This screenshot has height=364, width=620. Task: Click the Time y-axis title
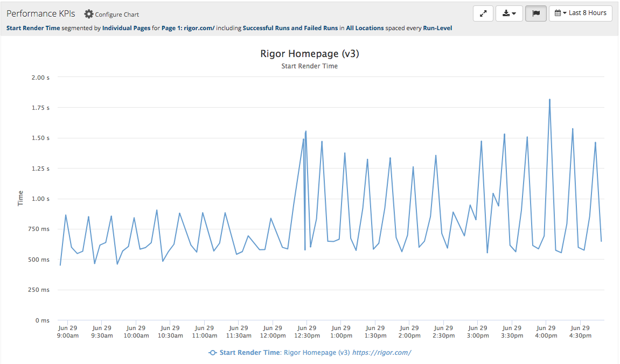coord(20,198)
